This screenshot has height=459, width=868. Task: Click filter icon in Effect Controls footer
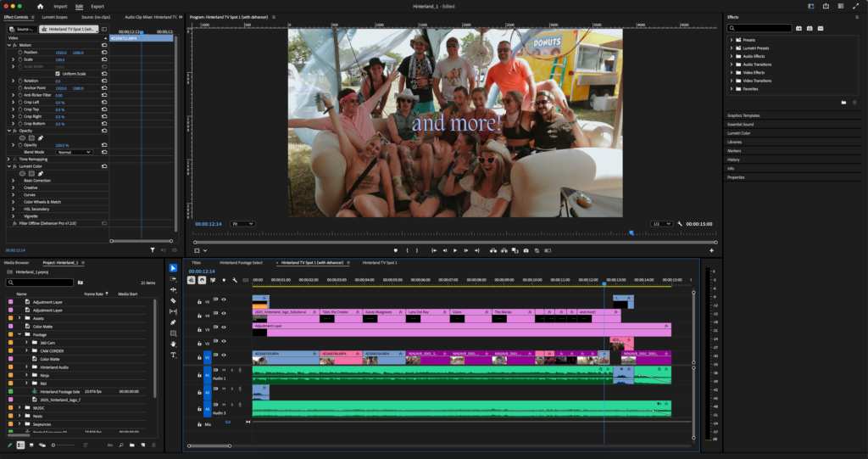click(153, 250)
